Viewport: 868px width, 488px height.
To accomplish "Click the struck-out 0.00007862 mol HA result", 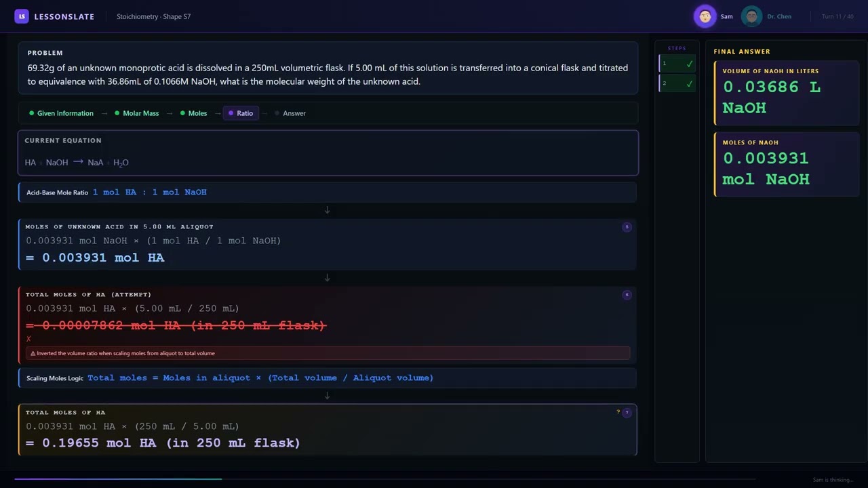I will click(176, 325).
